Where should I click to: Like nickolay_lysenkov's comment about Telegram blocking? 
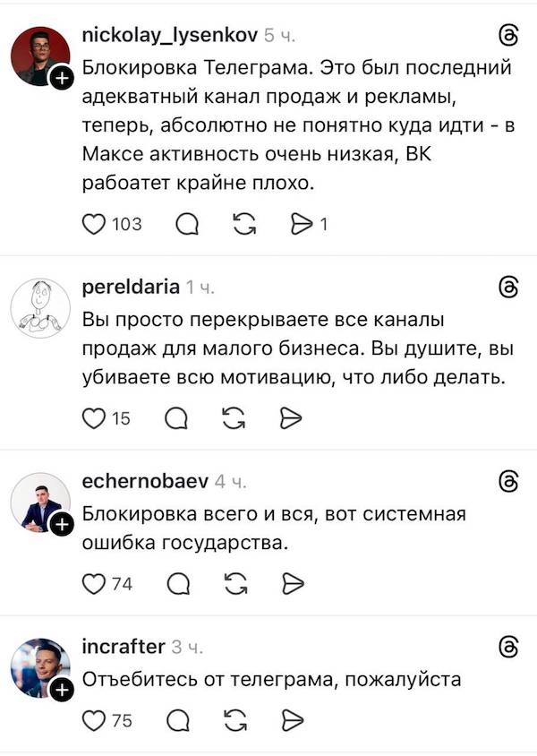click(93, 224)
